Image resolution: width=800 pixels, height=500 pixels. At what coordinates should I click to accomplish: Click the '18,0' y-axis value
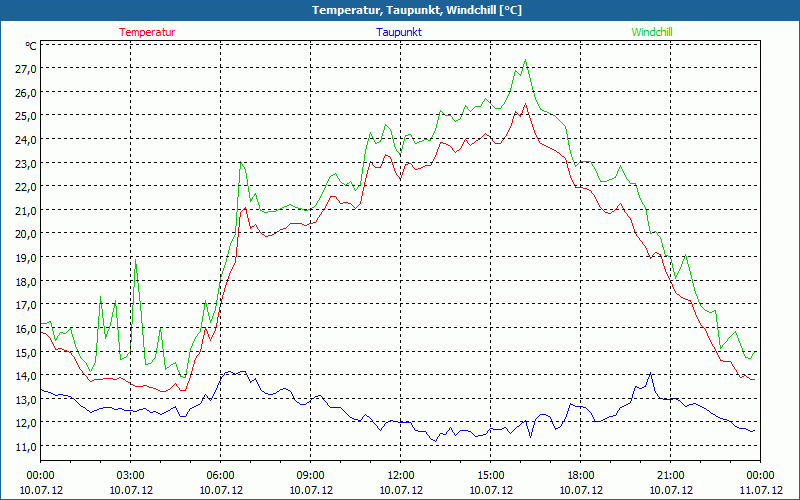tap(26, 281)
